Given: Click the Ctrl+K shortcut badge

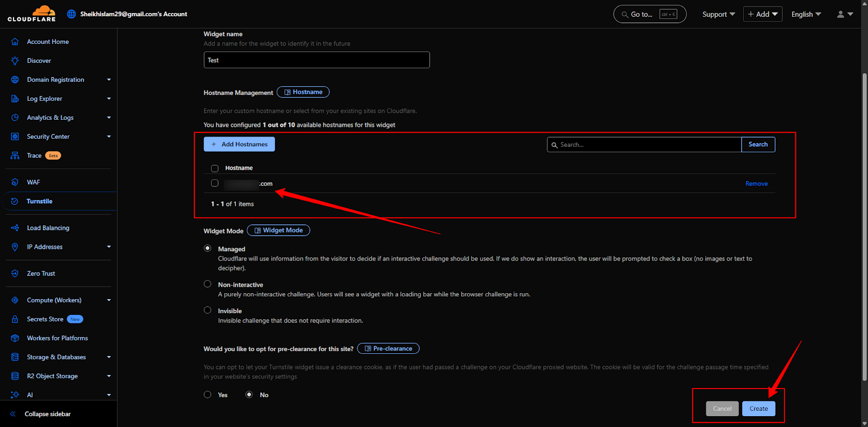Looking at the screenshot, I should 668,15.
